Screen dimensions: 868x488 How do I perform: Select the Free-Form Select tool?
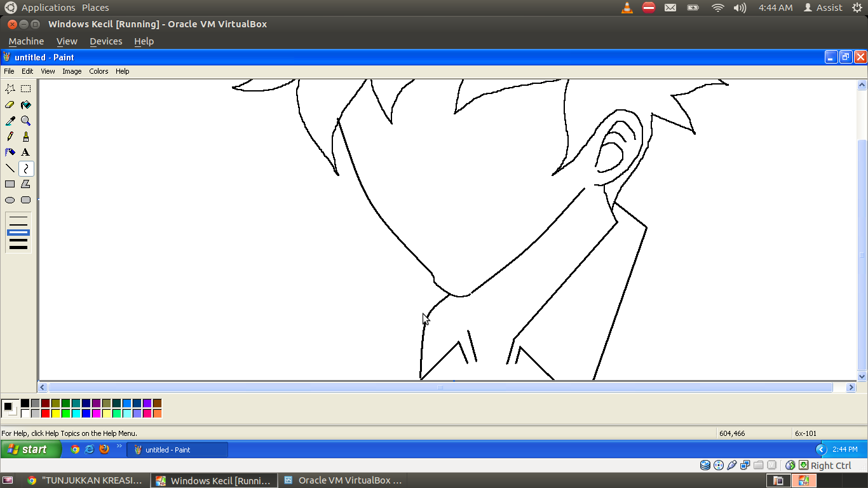10,89
